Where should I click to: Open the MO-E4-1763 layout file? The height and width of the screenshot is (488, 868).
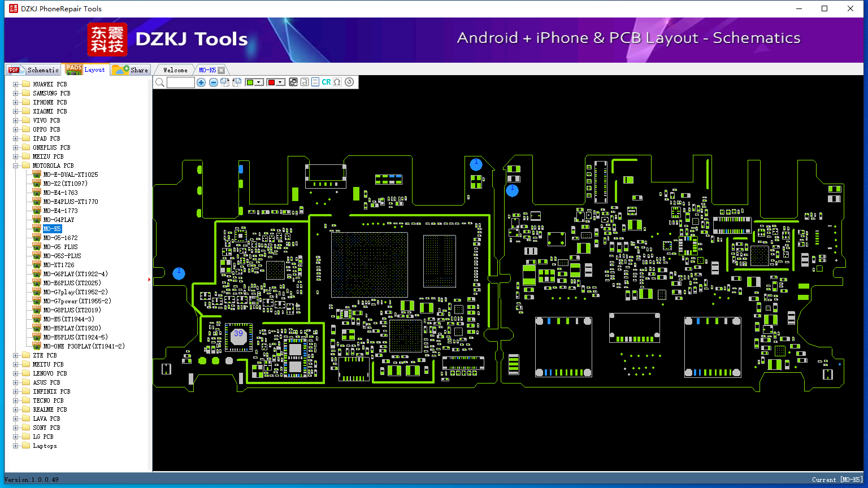[x=60, y=193]
